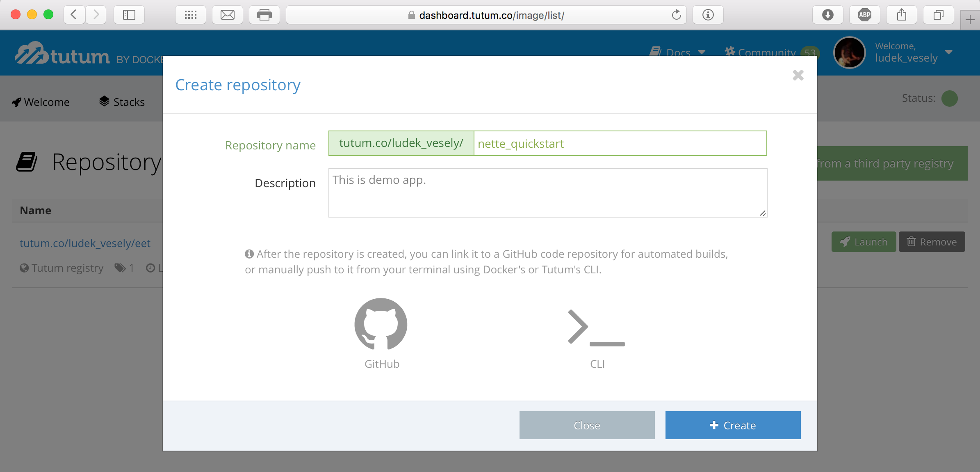Image resolution: width=980 pixels, height=472 pixels.
Task: Click the Safari back arrow
Action: [x=74, y=15]
